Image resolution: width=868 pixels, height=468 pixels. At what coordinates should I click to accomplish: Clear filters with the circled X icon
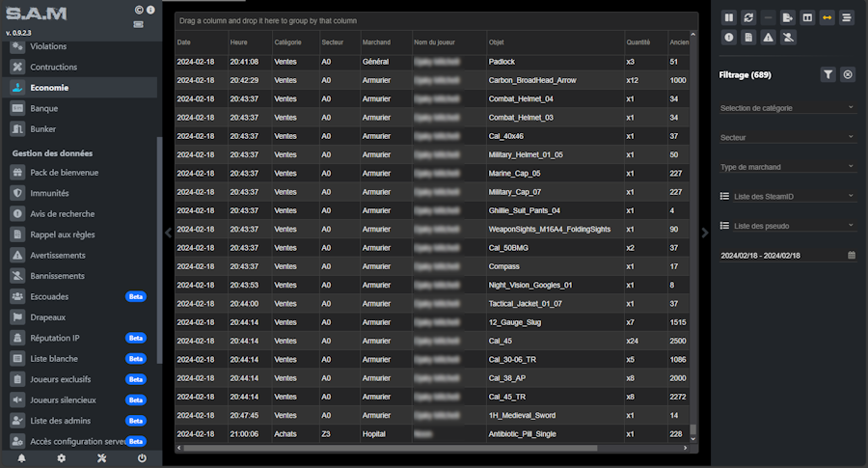click(x=848, y=74)
